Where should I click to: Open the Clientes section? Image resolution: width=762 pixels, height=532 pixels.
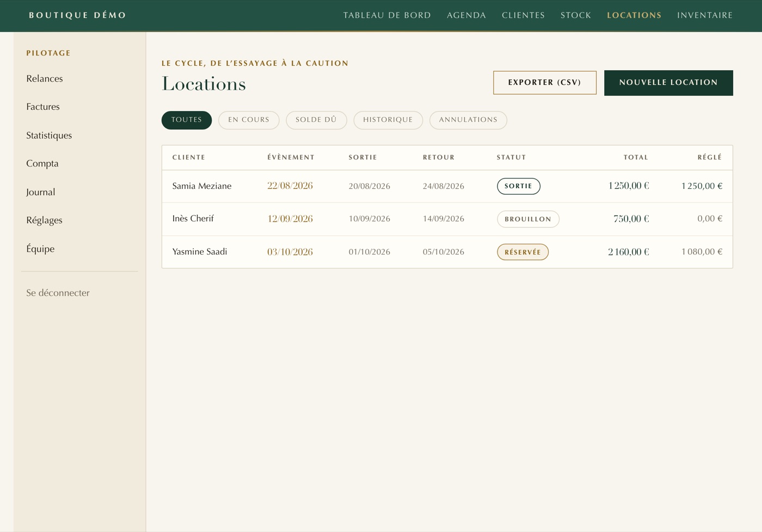click(x=524, y=15)
